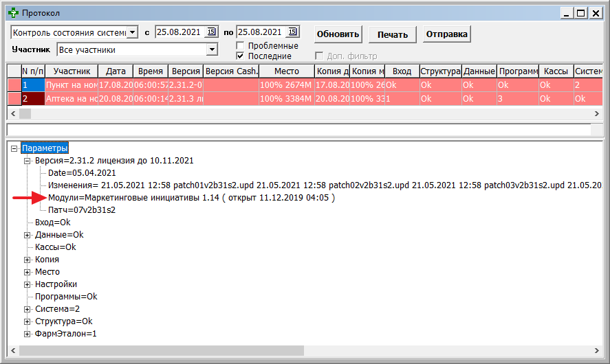Expand the Данные=Ok tree node

point(28,235)
